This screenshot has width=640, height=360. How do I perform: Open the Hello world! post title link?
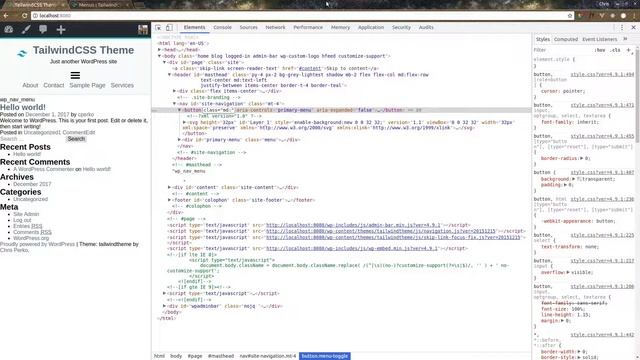point(23,107)
